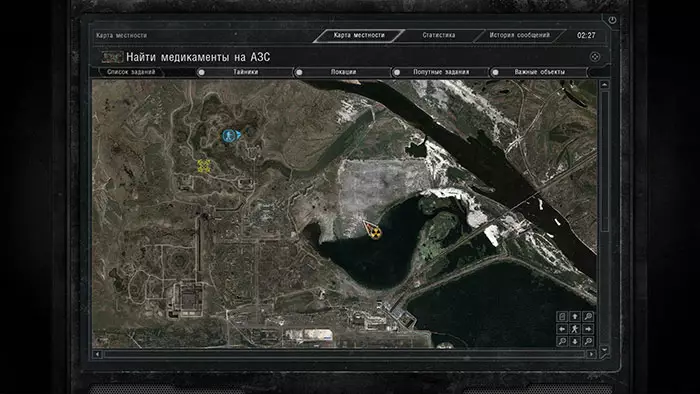The image size is (700, 394).
Task: Toggle the Локации map filter
Action: coord(299,72)
